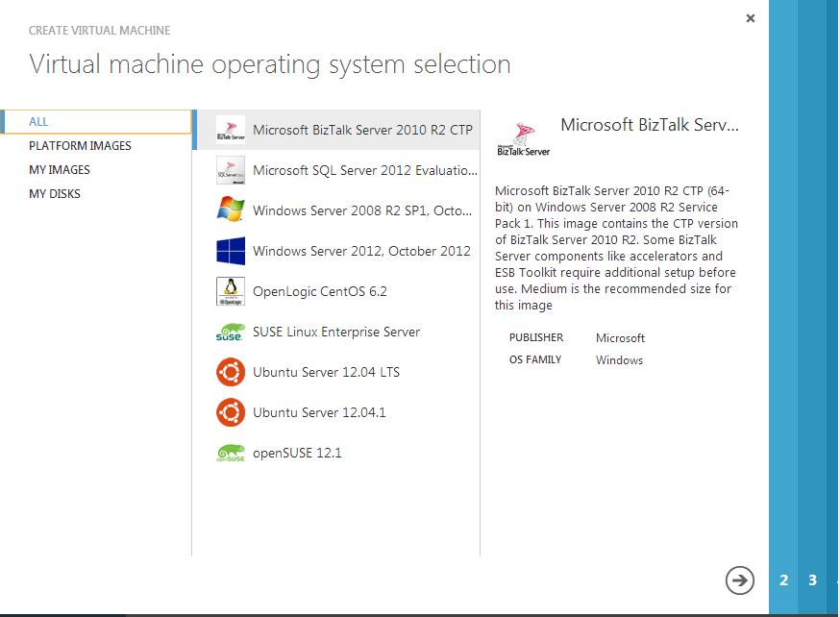The height and width of the screenshot is (617, 840).
Task: Click the Windows Server 2008 R2 flag icon
Action: (x=231, y=210)
